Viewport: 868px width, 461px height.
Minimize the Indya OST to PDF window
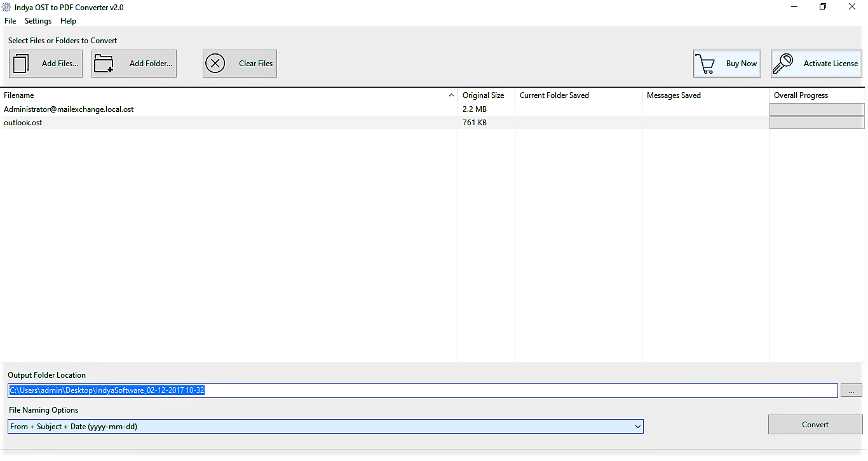[794, 7]
